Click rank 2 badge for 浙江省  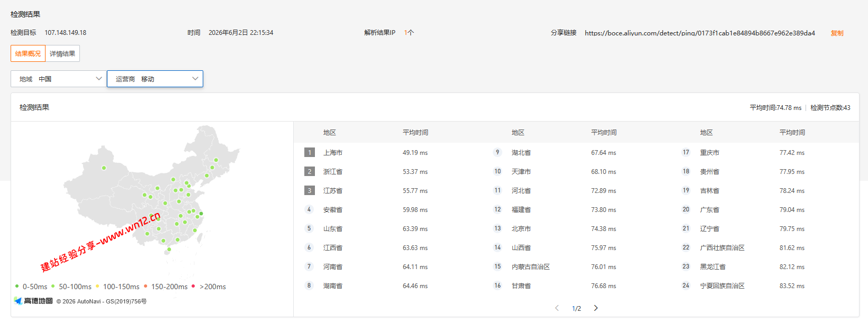pos(310,171)
